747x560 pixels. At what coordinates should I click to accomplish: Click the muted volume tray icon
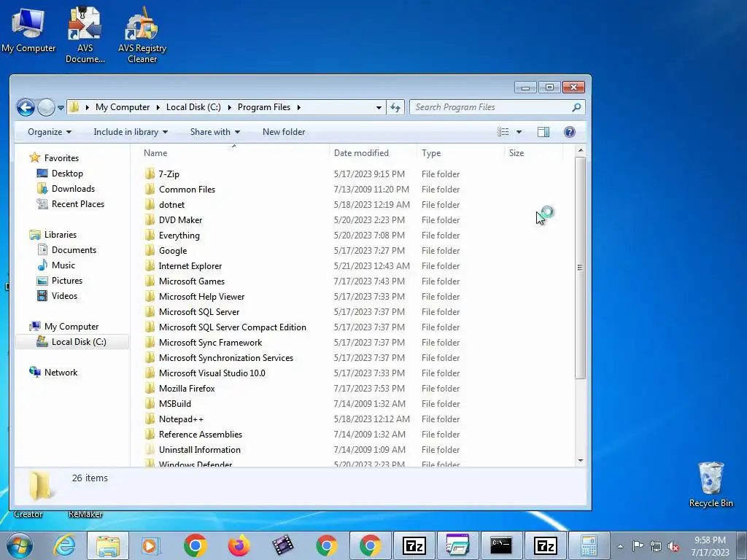673,546
